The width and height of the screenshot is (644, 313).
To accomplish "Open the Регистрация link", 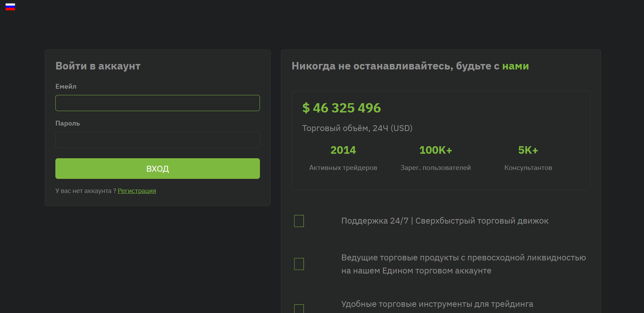I will [137, 191].
